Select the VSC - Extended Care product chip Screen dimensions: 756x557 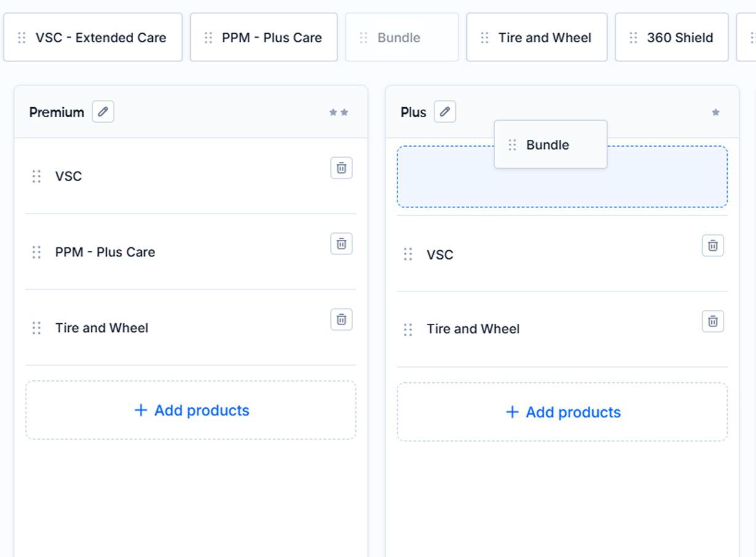pos(93,37)
